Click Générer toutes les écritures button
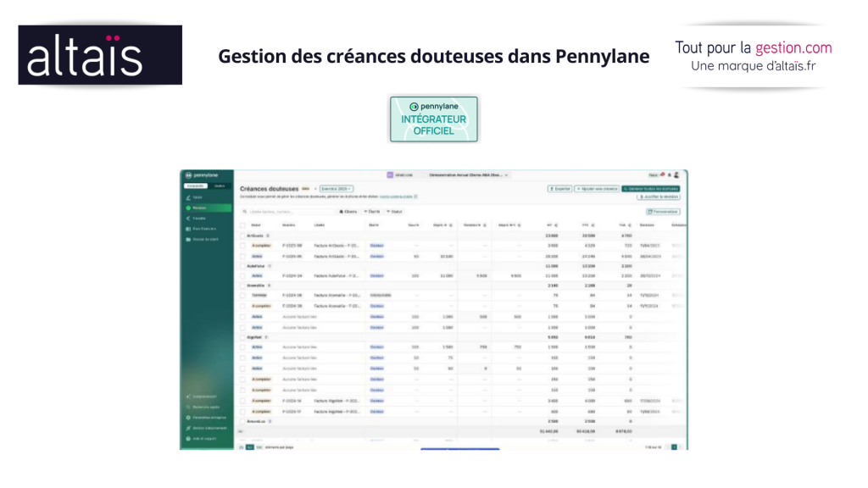This screenshot has width=868, height=488. (x=650, y=189)
